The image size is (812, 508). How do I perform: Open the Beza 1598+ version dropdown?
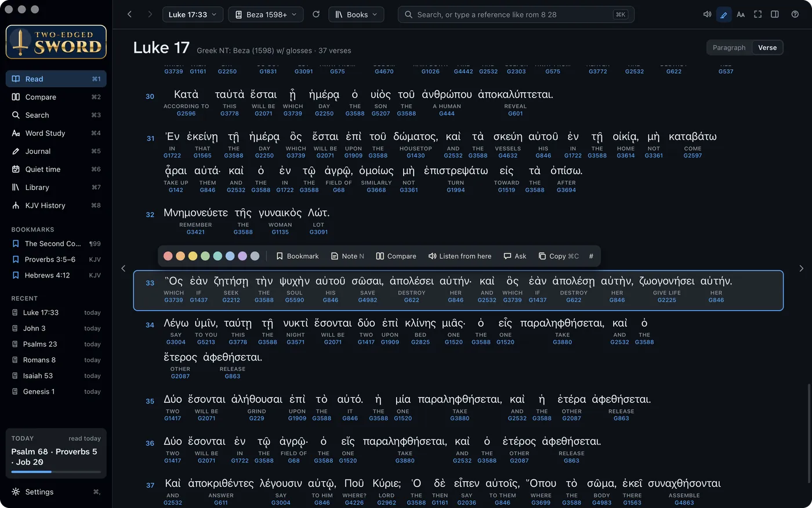click(266, 15)
